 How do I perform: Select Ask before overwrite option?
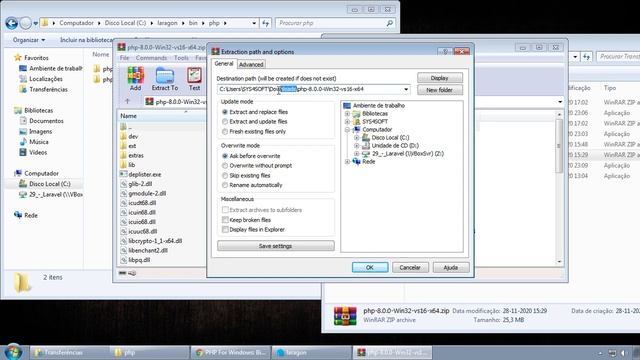click(x=225, y=156)
